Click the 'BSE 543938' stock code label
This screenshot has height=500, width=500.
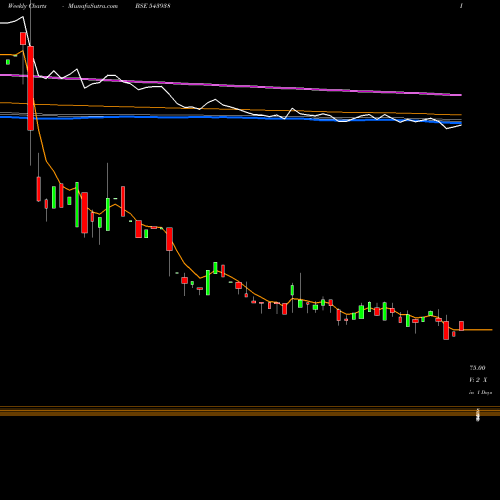click(x=153, y=6)
